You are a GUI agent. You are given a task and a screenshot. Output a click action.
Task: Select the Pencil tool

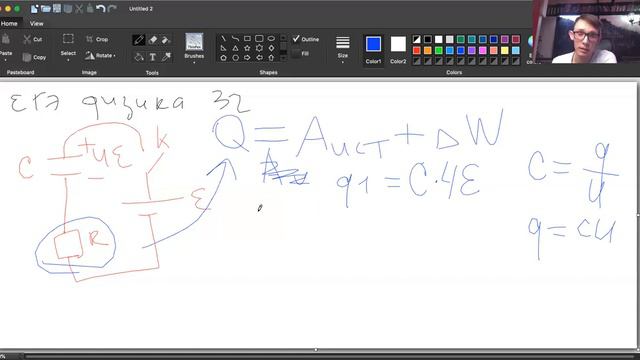[x=139, y=40]
